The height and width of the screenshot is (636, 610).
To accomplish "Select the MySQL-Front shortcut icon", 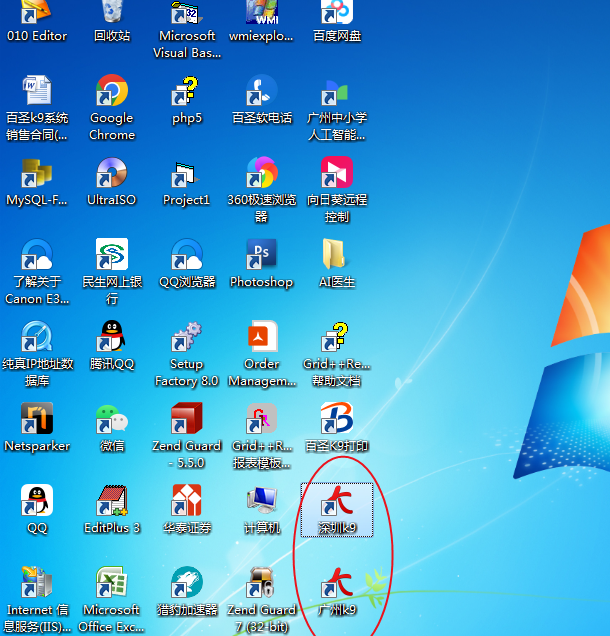I will coord(37,175).
